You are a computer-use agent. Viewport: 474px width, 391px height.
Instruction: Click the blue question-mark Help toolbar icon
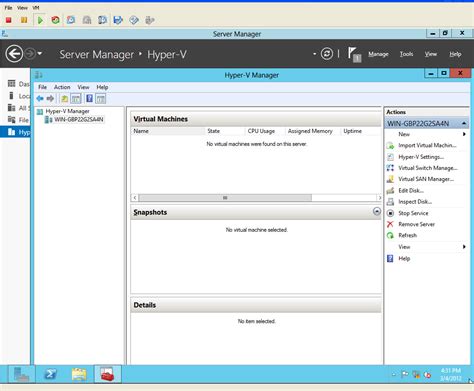pyautogui.click(x=89, y=98)
